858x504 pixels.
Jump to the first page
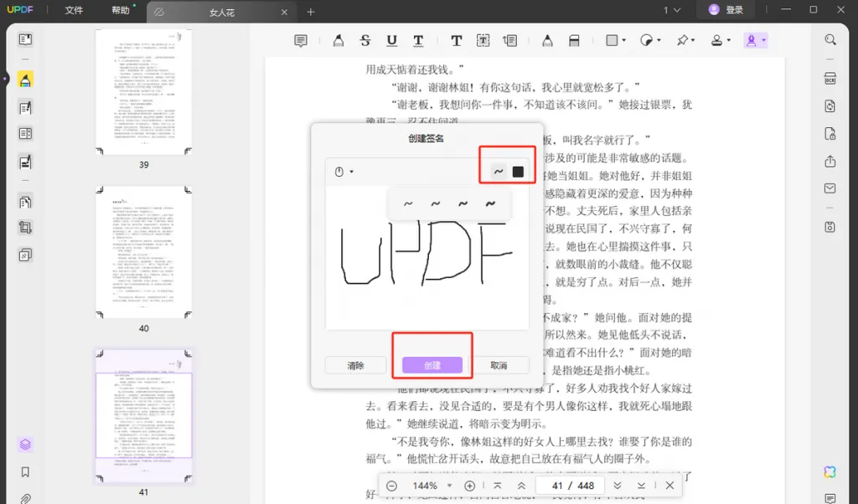[498, 486]
